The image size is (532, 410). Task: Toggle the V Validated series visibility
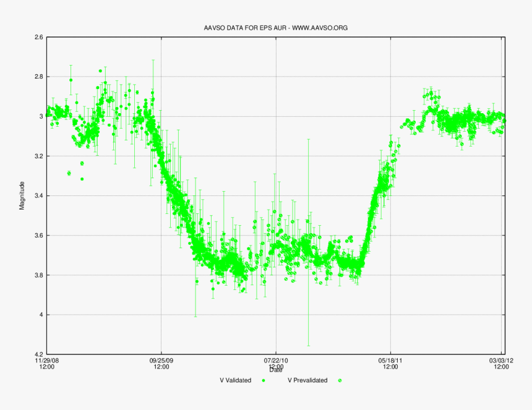[x=234, y=380]
